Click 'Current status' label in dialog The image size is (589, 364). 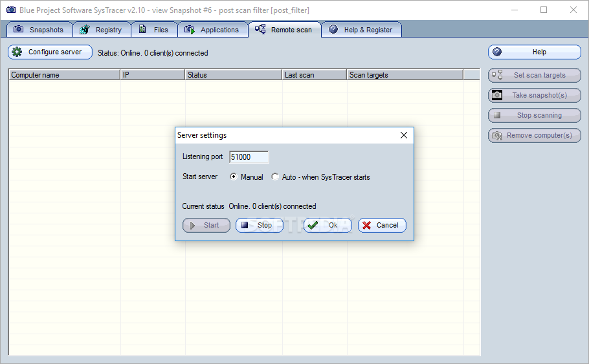click(203, 206)
